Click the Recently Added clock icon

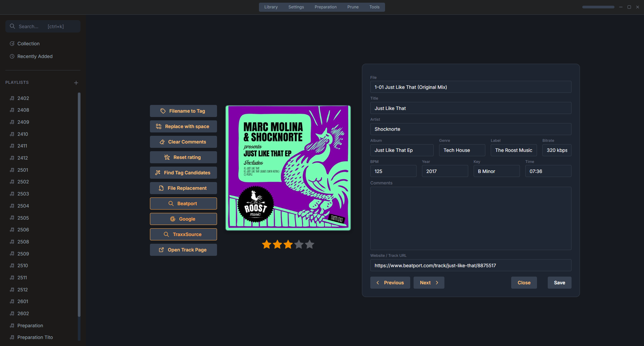click(12, 56)
